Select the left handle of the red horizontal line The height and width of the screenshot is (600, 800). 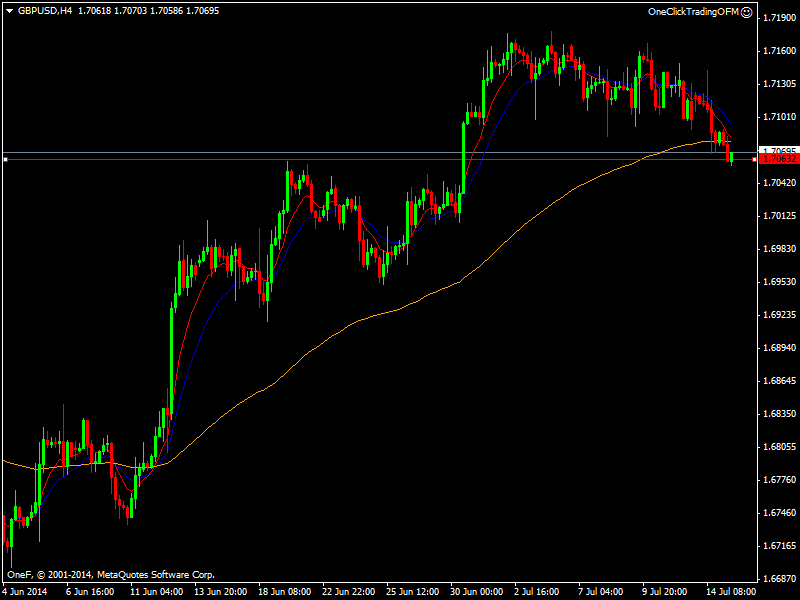click(x=5, y=160)
